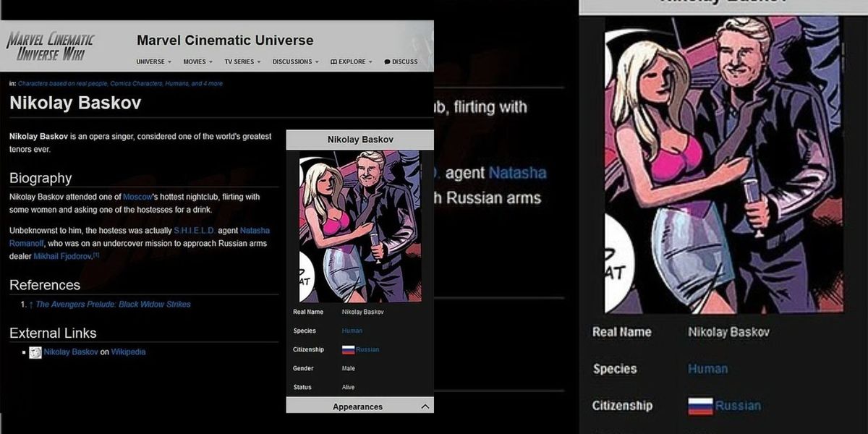Open the Natasha Romanoff link
Viewport: 868px width, 434px height.
click(x=255, y=230)
